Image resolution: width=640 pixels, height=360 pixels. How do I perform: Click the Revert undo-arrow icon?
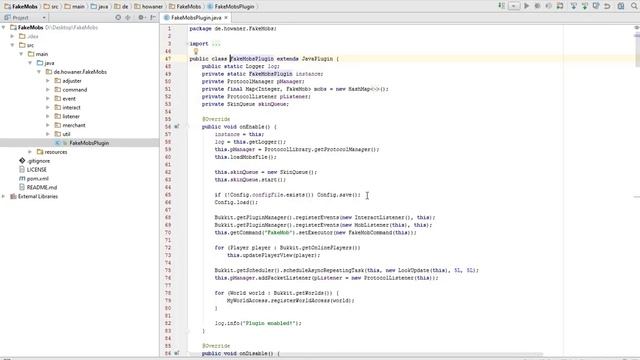(607, 6)
